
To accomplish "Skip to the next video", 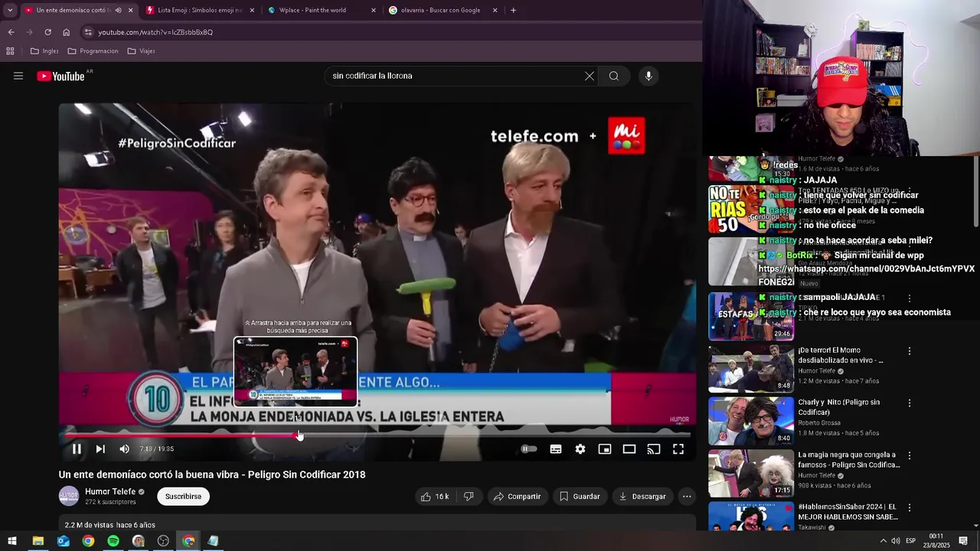I will pos(100,449).
